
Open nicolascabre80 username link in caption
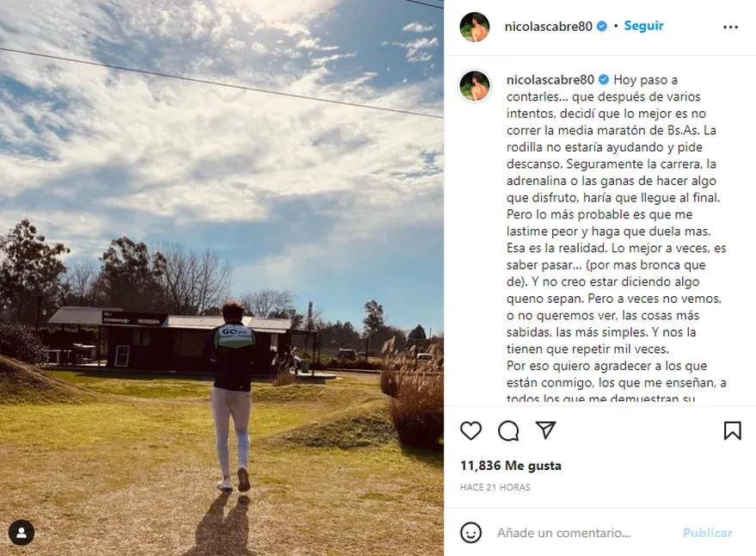point(550,80)
